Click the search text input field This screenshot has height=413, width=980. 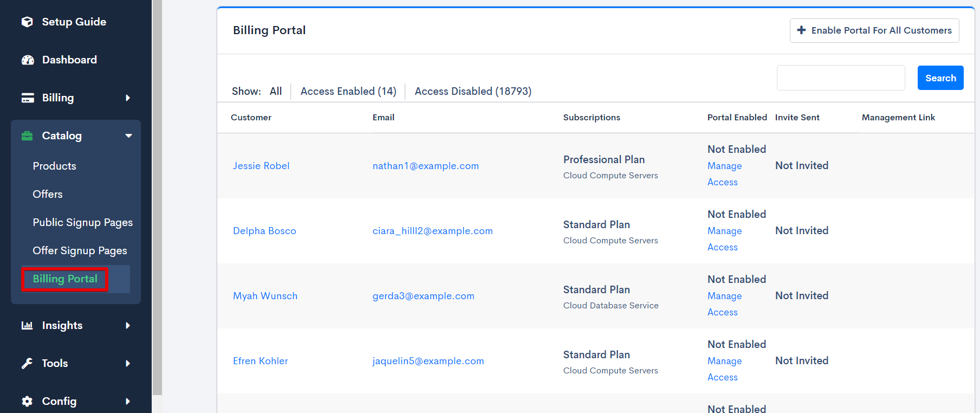(840, 78)
